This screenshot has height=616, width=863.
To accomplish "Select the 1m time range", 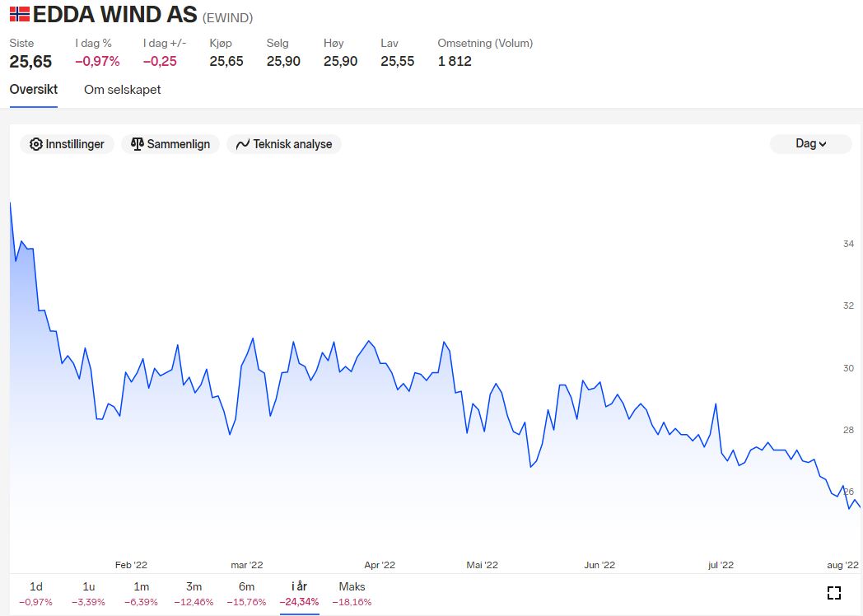I will 141,594.
